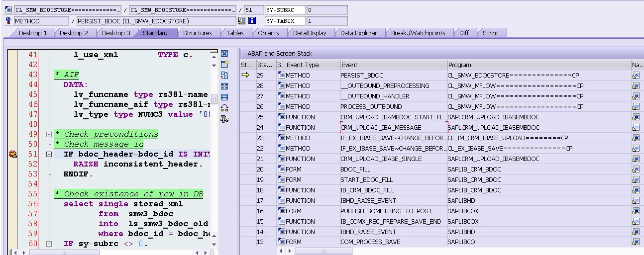Open the Diff tab

tap(464, 33)
